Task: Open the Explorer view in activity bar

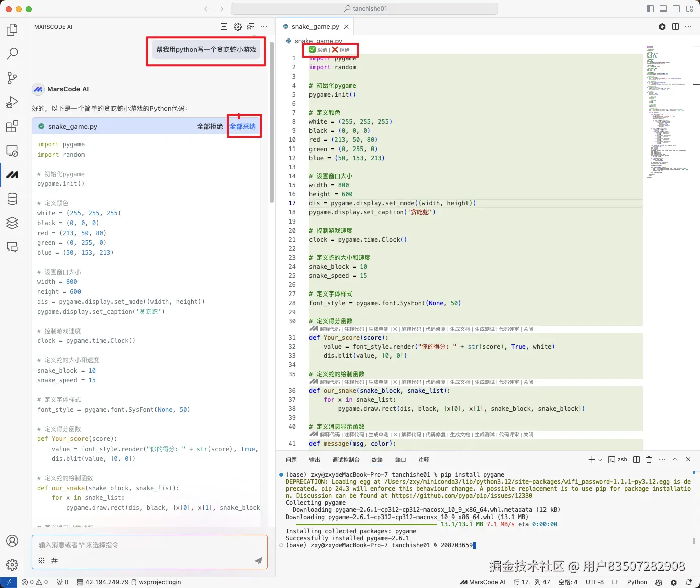Action: 12,30
